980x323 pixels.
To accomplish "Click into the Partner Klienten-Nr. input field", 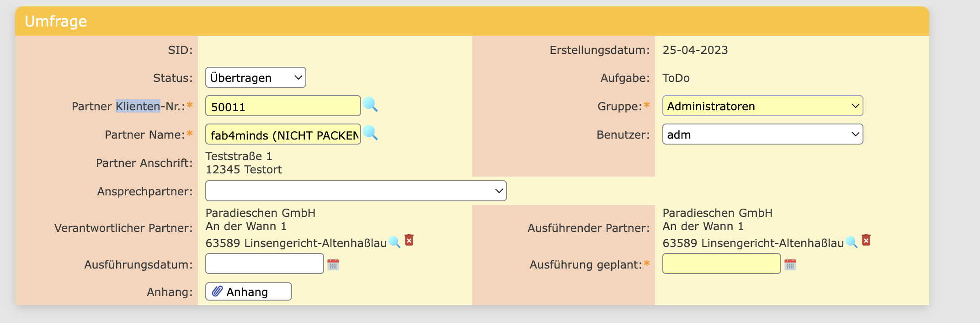I will pyautogui.click(x=283, y=106).
